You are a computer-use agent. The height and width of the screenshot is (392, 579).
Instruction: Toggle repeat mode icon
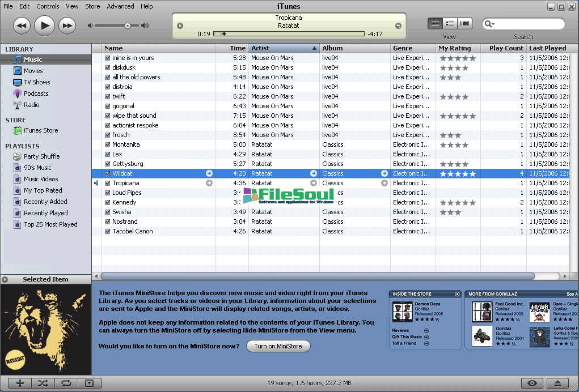pos(66,384)
